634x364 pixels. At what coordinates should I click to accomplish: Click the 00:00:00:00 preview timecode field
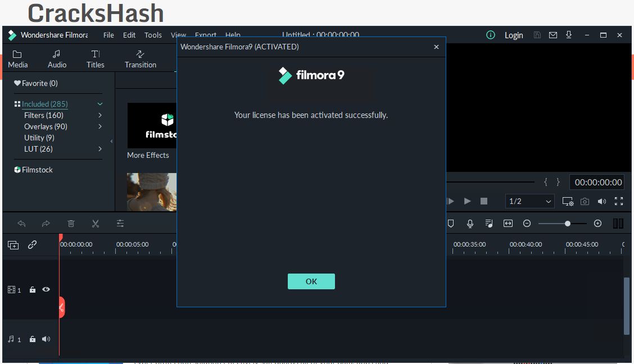click(598, 182)
